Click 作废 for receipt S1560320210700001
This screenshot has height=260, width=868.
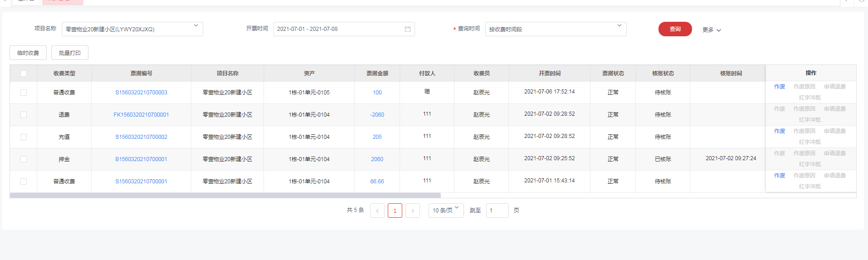(780, 176)
